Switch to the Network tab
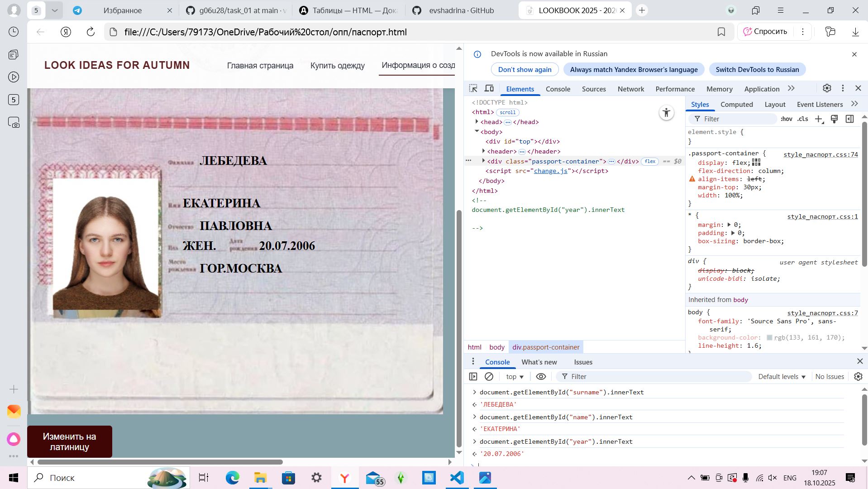 (x=630, y=89)
